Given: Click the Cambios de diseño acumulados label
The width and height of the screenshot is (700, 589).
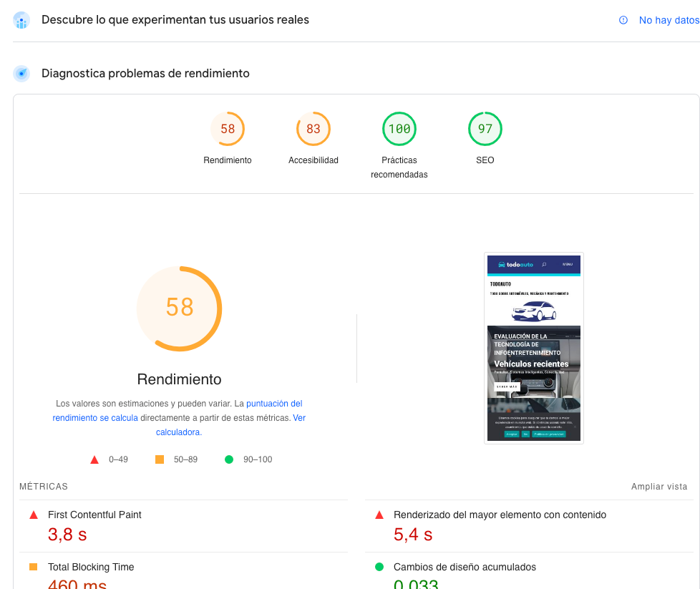Looking at the screenshot, I should [465, 567].
